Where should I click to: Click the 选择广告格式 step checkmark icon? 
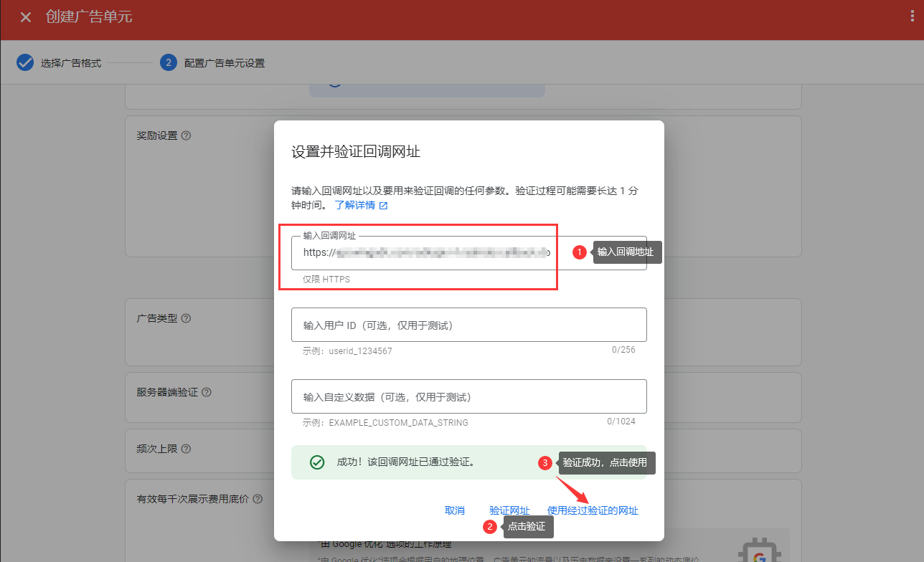coord(25,62)
